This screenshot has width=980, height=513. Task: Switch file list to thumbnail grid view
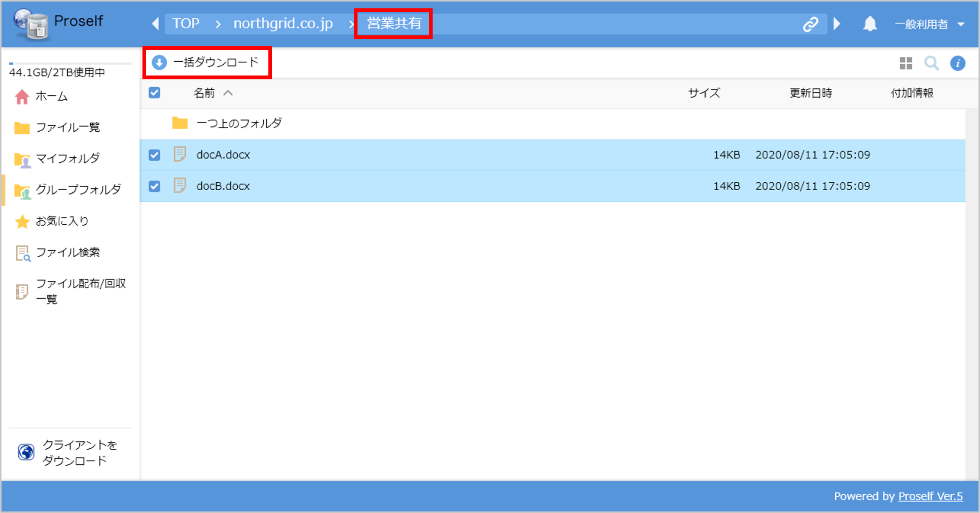point(906,64)
